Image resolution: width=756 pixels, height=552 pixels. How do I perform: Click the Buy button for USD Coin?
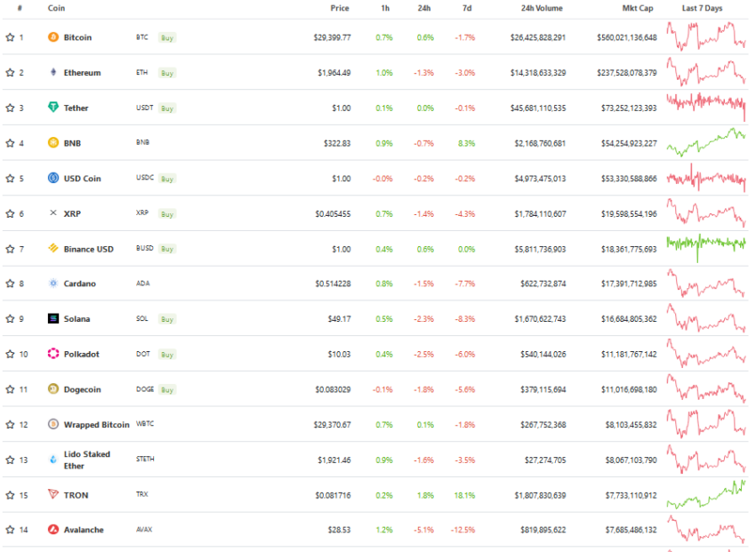point(167,178)
